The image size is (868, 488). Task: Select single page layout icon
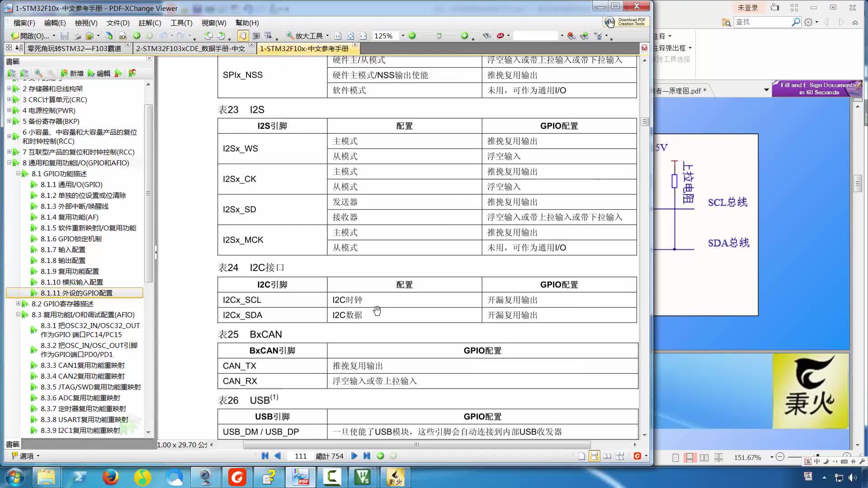[582, 456]
